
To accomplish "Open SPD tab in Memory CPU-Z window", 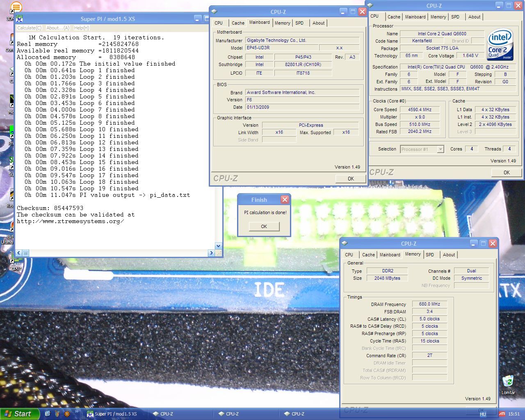I will pos(430,255).
